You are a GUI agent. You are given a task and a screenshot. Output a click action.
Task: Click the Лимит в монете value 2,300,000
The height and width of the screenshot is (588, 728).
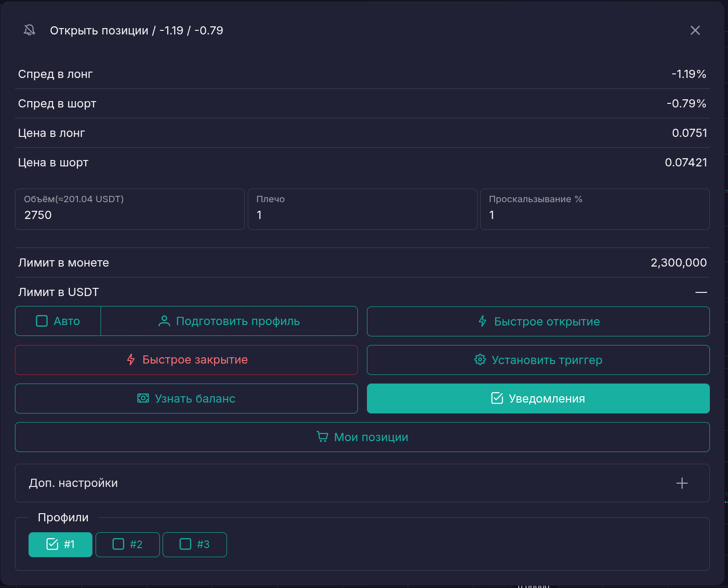click(679, 262)
